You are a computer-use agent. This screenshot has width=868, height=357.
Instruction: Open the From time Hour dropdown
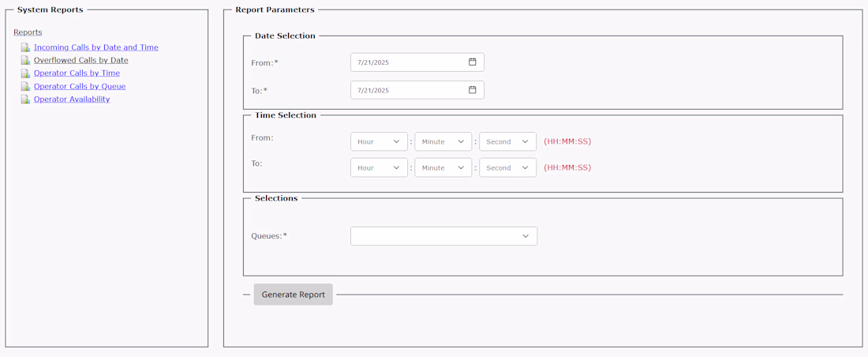click(x=379, y=142)
